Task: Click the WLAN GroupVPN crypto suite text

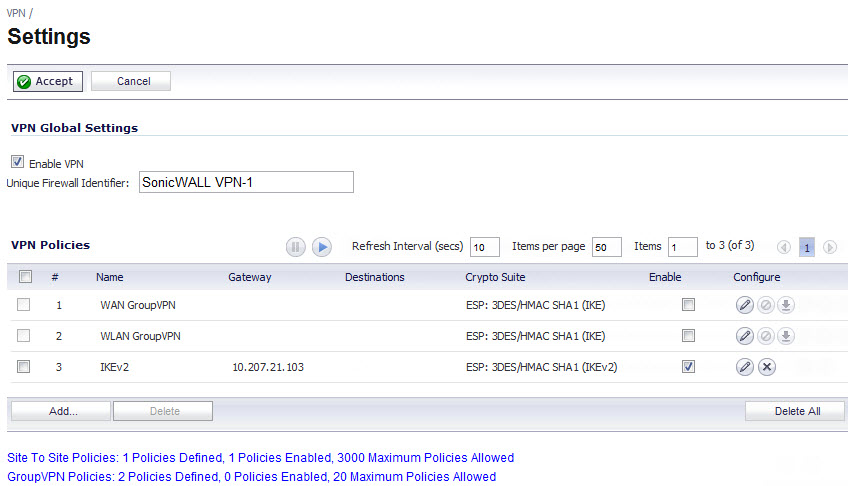Action: click(x=535, y=336)
